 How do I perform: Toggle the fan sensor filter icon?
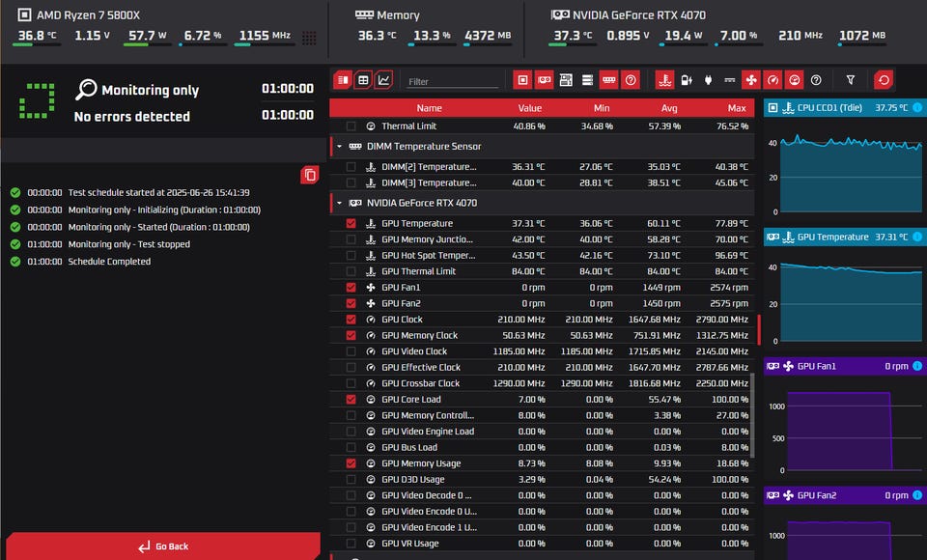pyautogui.click(x=750, y=80)
